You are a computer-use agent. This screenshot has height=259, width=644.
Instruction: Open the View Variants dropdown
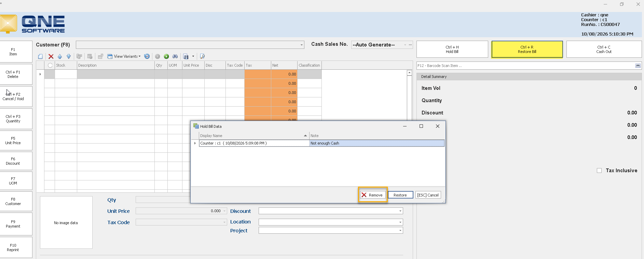tap(124, 56)
